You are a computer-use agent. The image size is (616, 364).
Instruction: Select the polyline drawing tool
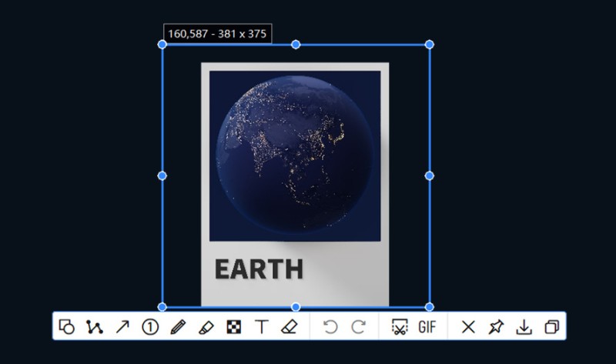[95, 326]
